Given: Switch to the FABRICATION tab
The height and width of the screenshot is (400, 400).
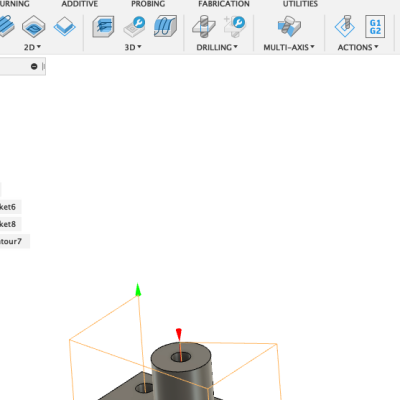Looking at the screenshot, I should coord(224,4).
